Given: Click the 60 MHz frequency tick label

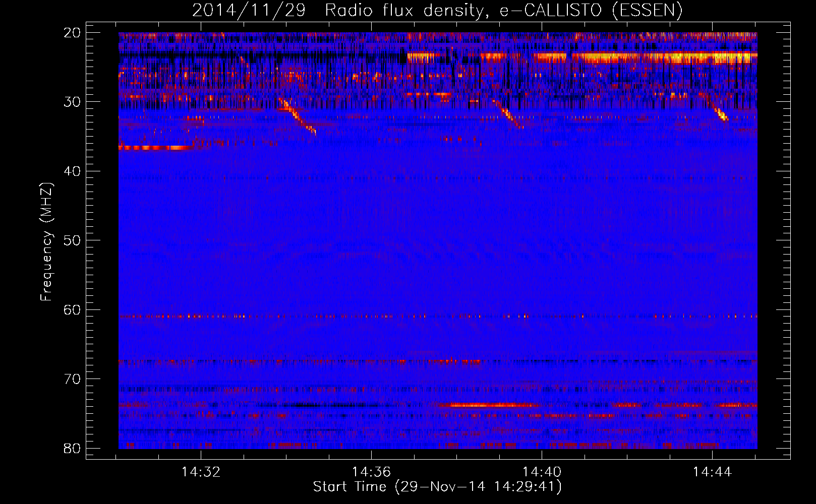Looking at the screenshot, I should click(72, 309).
